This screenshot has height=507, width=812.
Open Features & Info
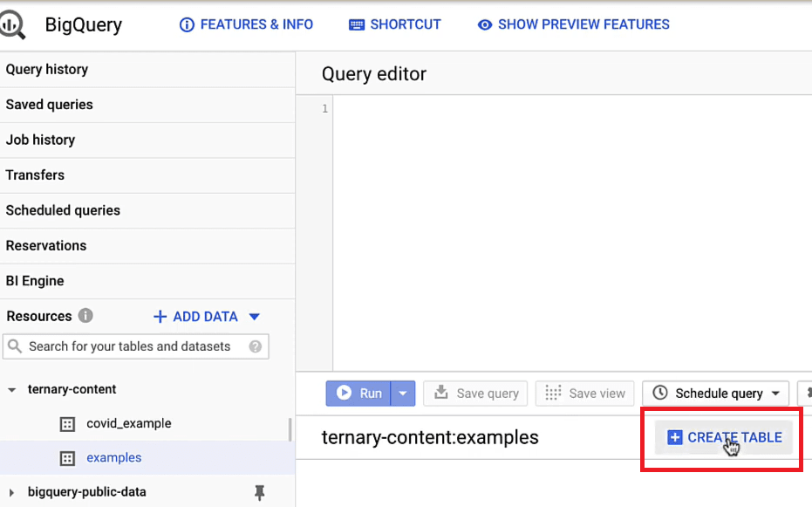[x=246, y=24]
